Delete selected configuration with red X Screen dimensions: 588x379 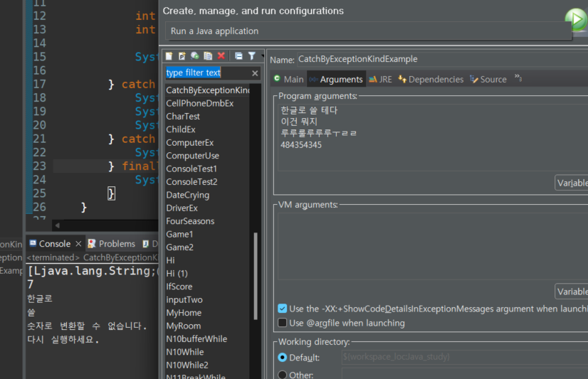coord(221,55)
